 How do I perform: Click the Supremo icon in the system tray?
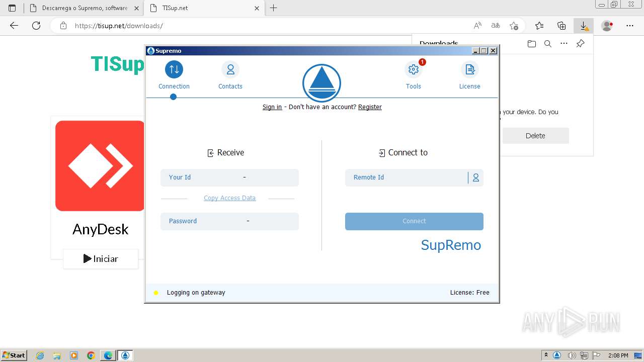[557, 355]
